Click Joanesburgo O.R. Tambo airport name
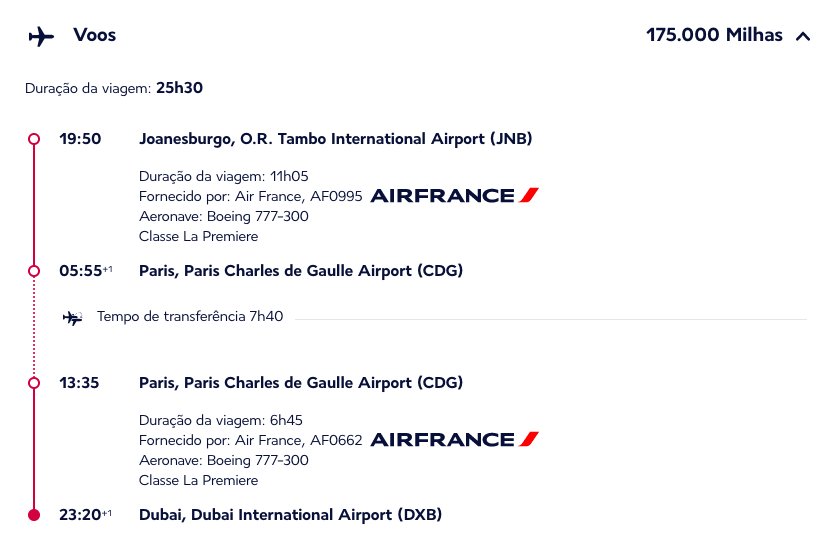 336,139
